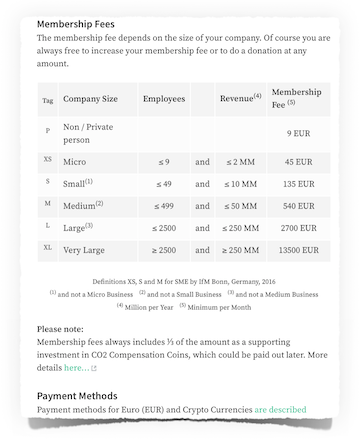The width and height of the screenshot is (360, 444).
Task: Click the Revenue column header
Action: click(x=240, y=99)
